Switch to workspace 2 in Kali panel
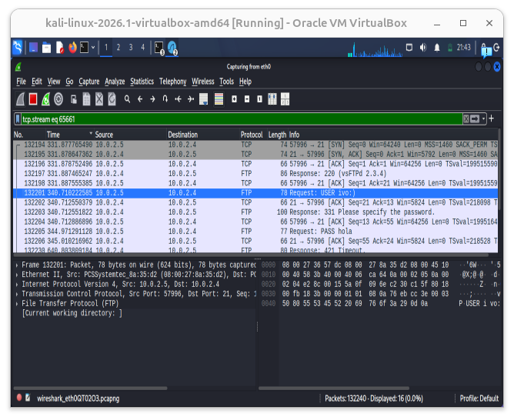Screen dimensions: 514x420 click(x=118, y=48)
